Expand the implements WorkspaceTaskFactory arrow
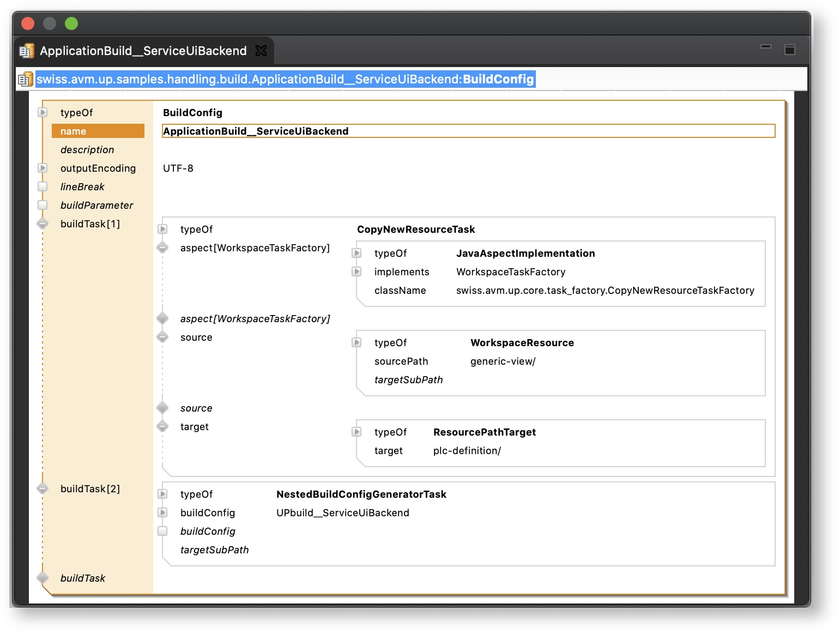 (356, 271)
